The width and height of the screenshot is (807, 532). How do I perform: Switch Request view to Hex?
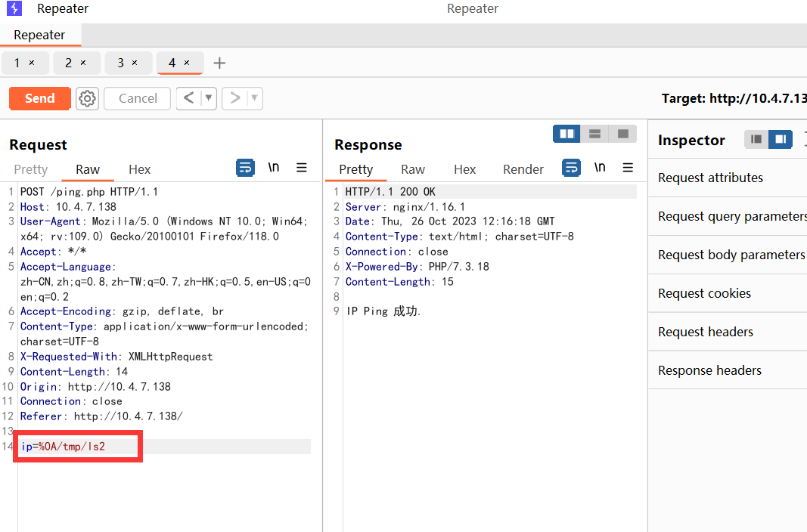(139, 169)
